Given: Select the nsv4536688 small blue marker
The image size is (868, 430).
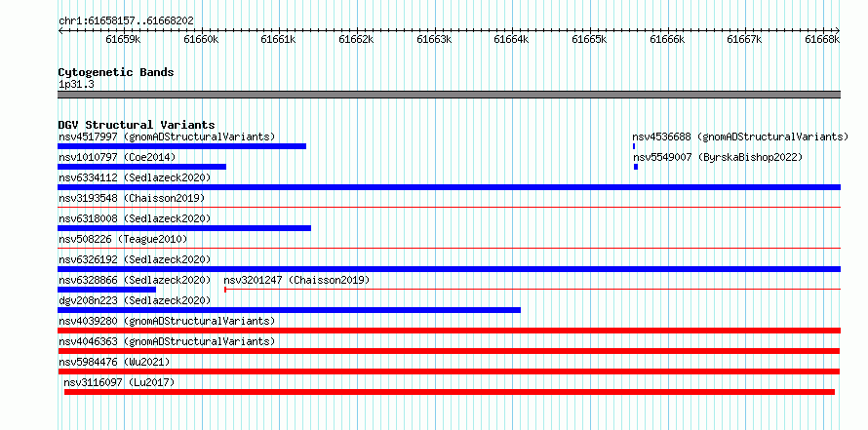Looking at the screenshot, I should tap(634, 146).
